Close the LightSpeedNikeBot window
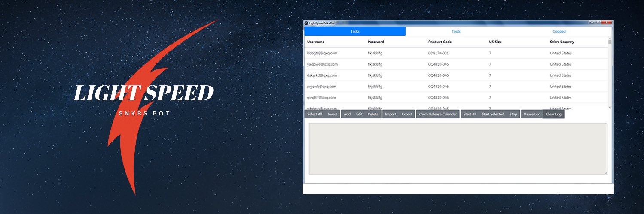The height and width of the screenshot is (214, 644). (x=607, y=22)
